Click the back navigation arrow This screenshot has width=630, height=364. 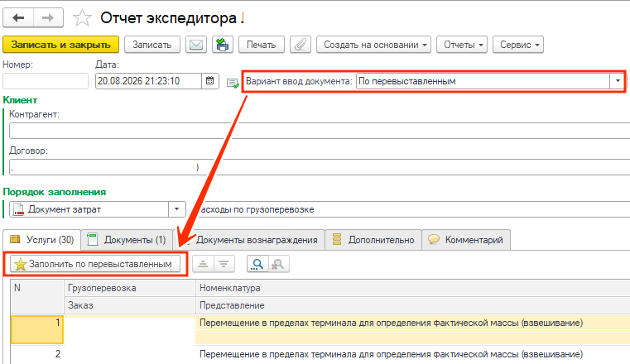[18, 18]
